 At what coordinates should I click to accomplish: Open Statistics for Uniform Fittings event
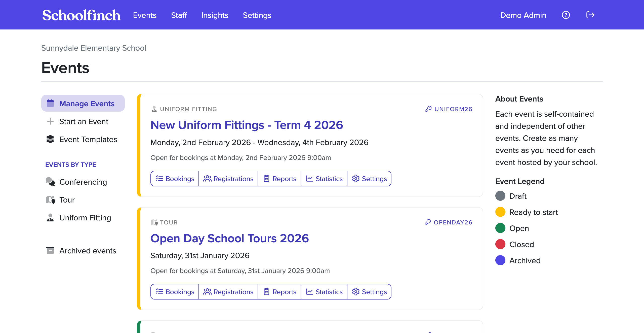click(324, 179)
